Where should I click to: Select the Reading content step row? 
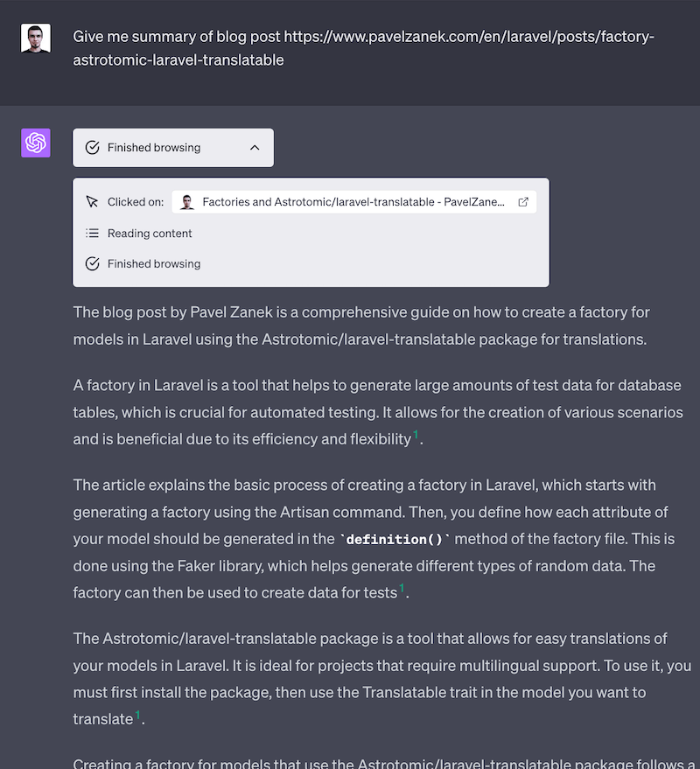(150, 234)
